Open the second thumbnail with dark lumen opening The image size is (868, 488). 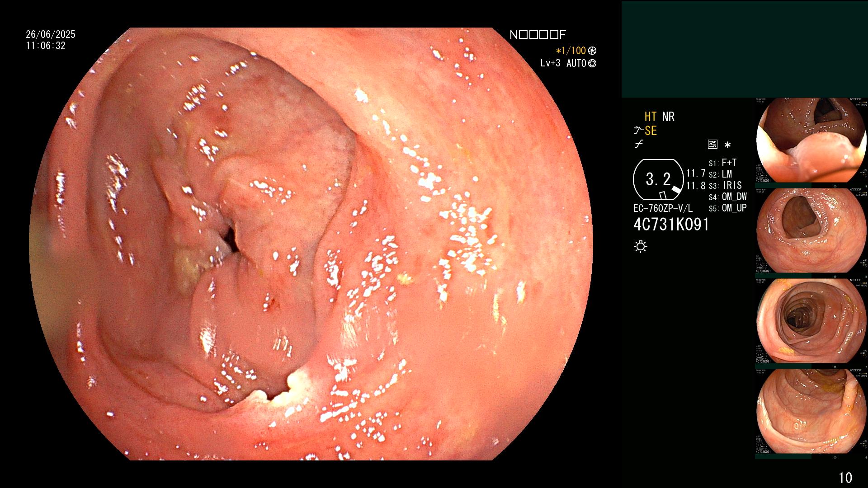(811, 230)
